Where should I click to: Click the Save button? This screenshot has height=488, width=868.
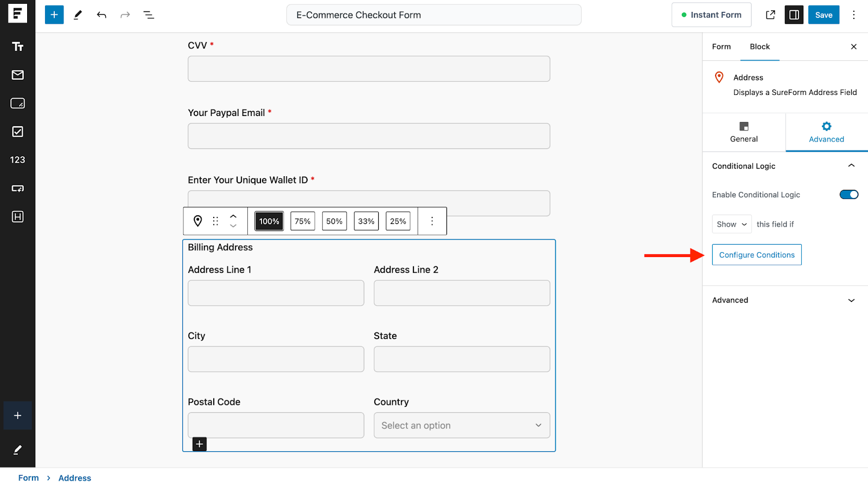point(824,15)
